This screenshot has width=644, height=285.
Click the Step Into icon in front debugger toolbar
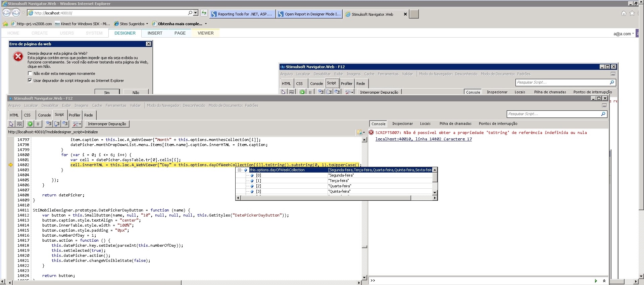(x=49, y=124)
